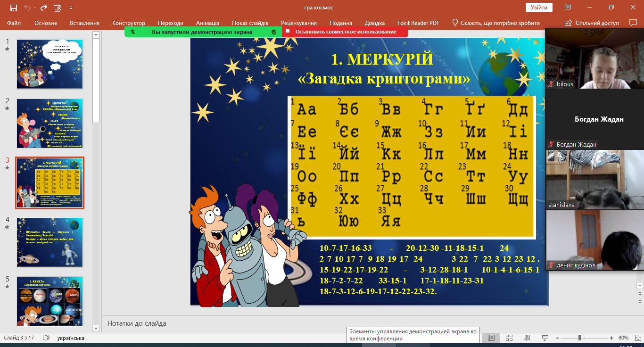The height and width of the screenshot is (347, 644).
Task: Click stanislava participant video tile
Action: [594, 180]
